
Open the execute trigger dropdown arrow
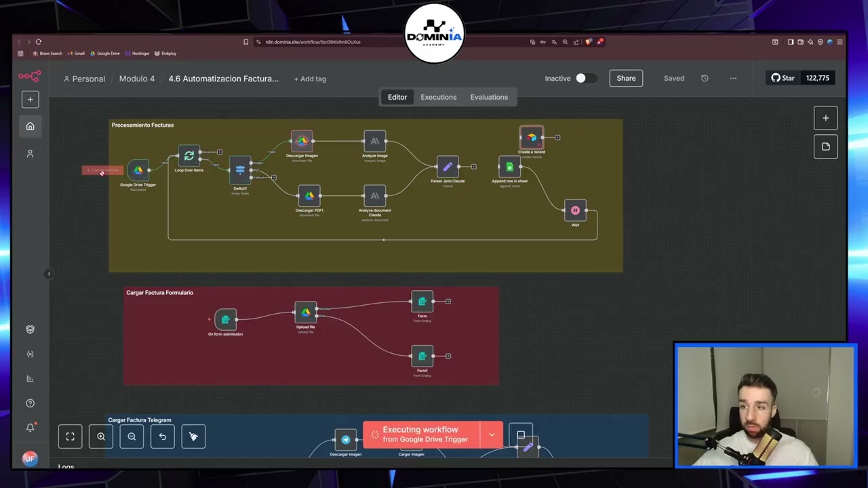coord(492,434)
